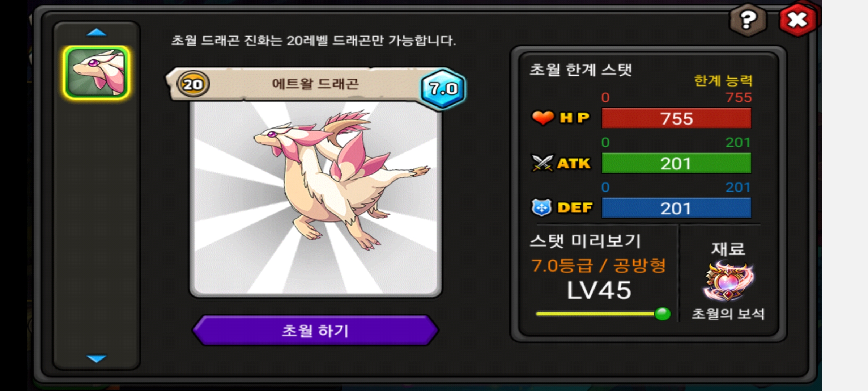Tap the ATK crossed swords icon
The image size is (868, 391).
[x=542, y=163]
